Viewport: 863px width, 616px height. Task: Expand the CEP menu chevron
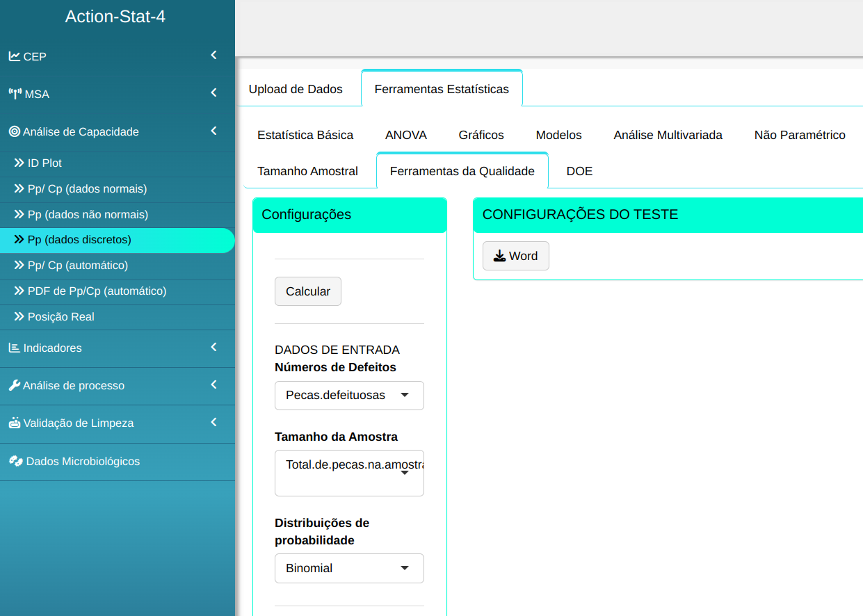pos(213,56)
